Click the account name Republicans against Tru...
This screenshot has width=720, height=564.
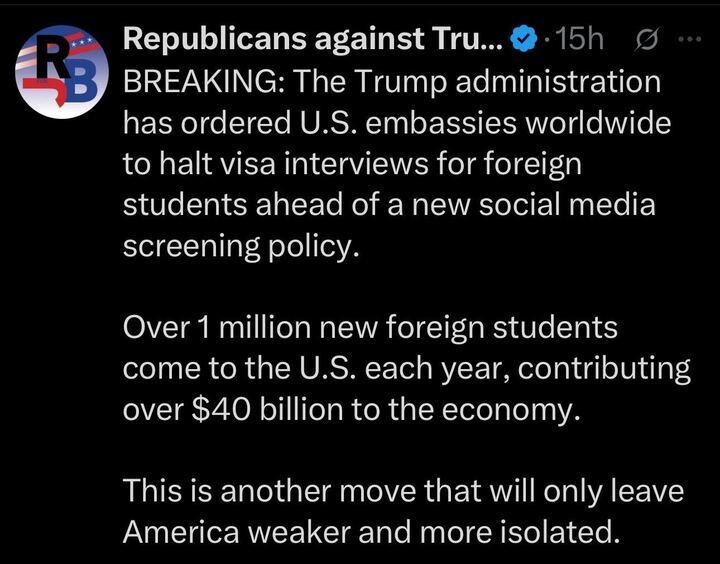[313, 39]
